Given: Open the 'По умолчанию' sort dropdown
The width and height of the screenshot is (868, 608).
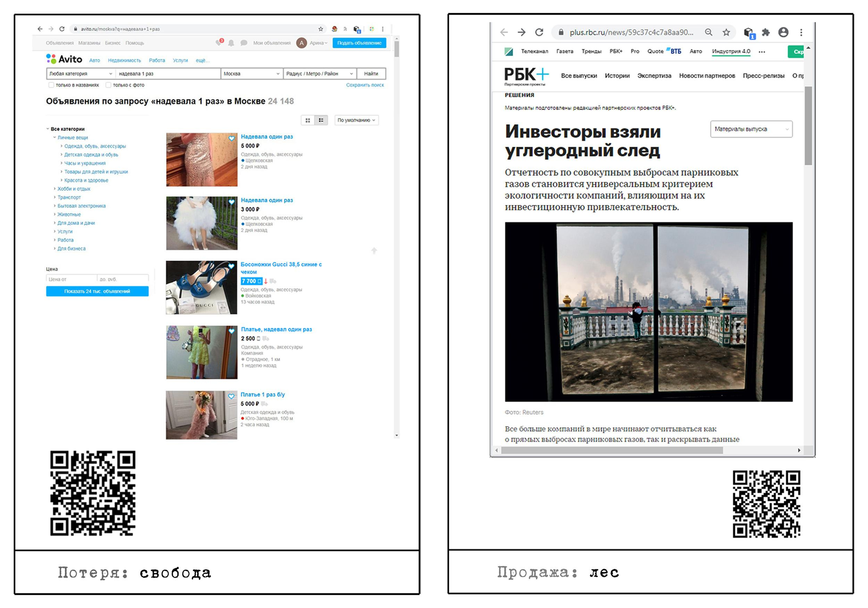Looking at the screenshot, I should point(356,120).
